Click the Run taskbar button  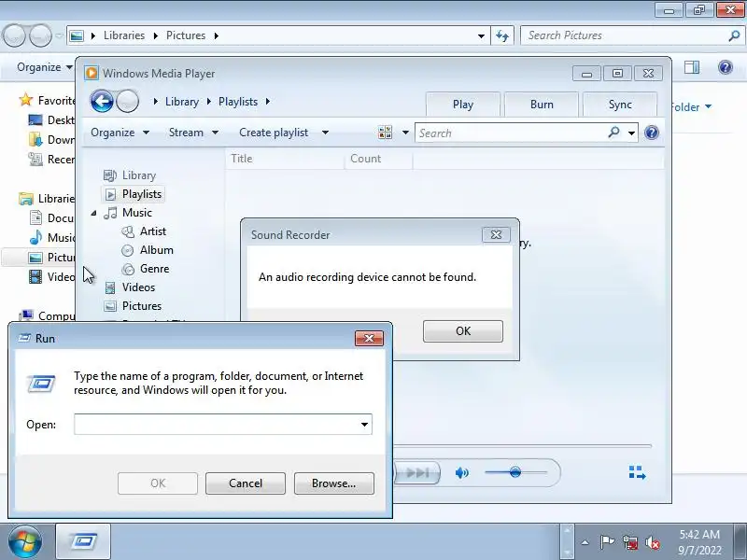point(83,541)
